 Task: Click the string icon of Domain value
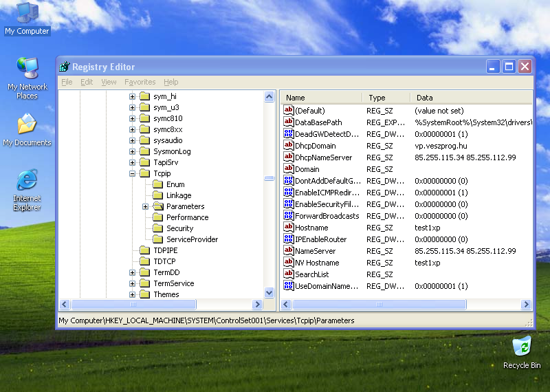point(288,168)
